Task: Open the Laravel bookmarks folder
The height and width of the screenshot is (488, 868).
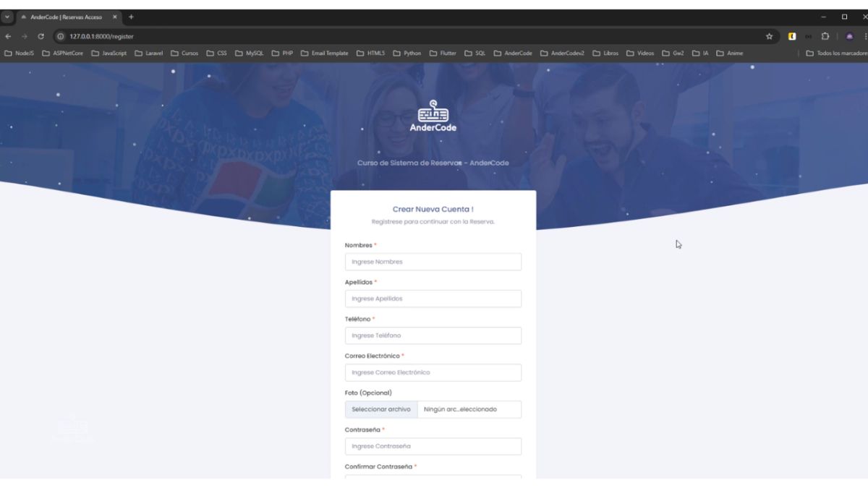Action: tap(149, 53)
